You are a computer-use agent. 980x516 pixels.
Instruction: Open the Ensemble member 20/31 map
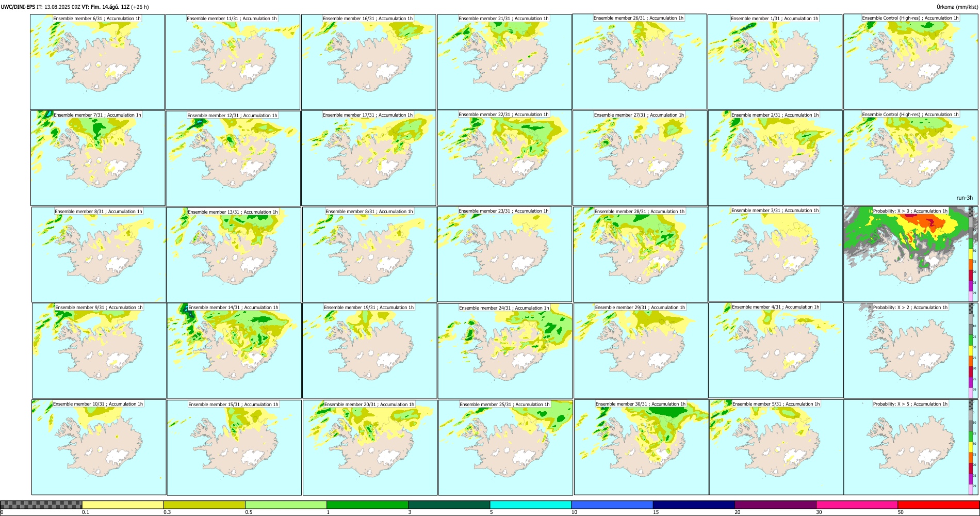[370, 447]
